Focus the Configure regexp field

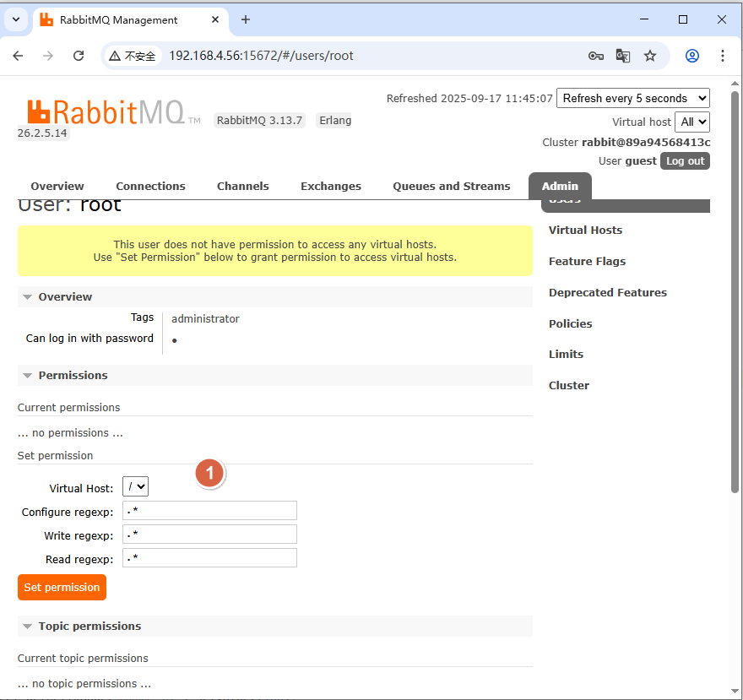click(x=209, y=511)
